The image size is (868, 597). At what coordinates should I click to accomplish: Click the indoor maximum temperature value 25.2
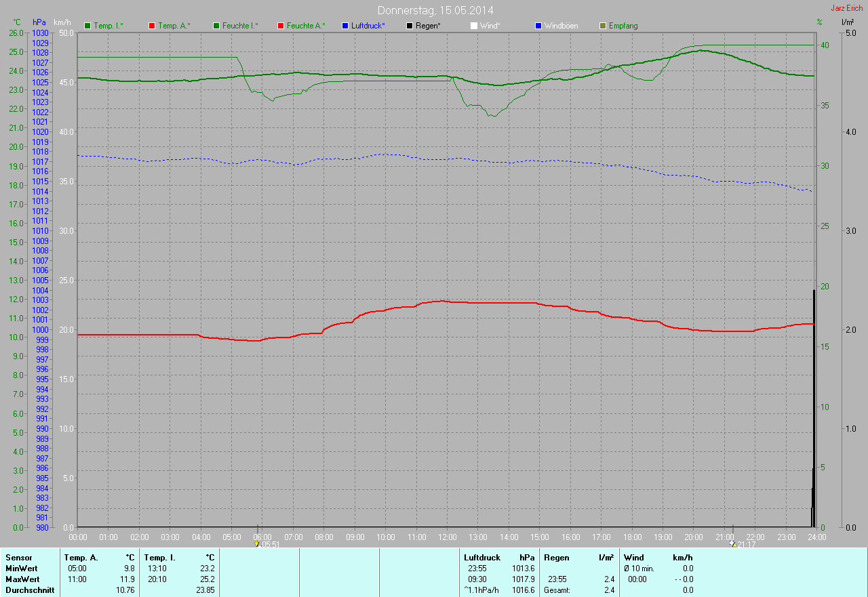click(207, 579)
